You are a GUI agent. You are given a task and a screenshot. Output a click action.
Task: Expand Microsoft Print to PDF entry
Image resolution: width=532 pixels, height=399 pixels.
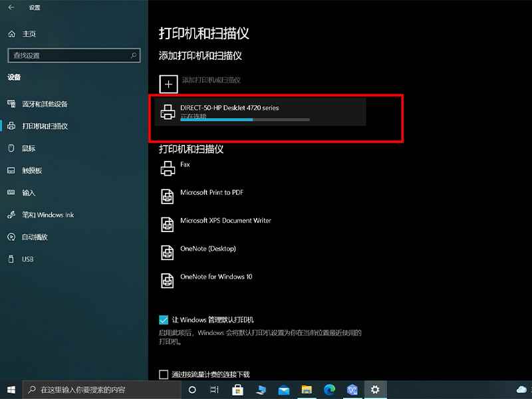click(211, 193)
